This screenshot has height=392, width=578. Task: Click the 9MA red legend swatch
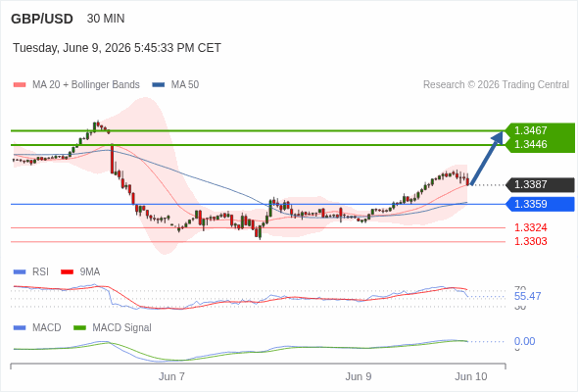67,272
